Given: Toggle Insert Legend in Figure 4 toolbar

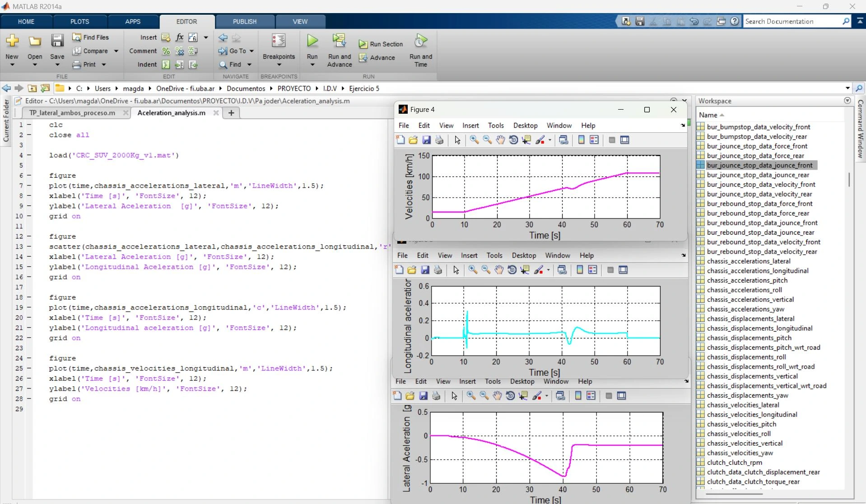Looking at the screenshot, I should 594,140.
